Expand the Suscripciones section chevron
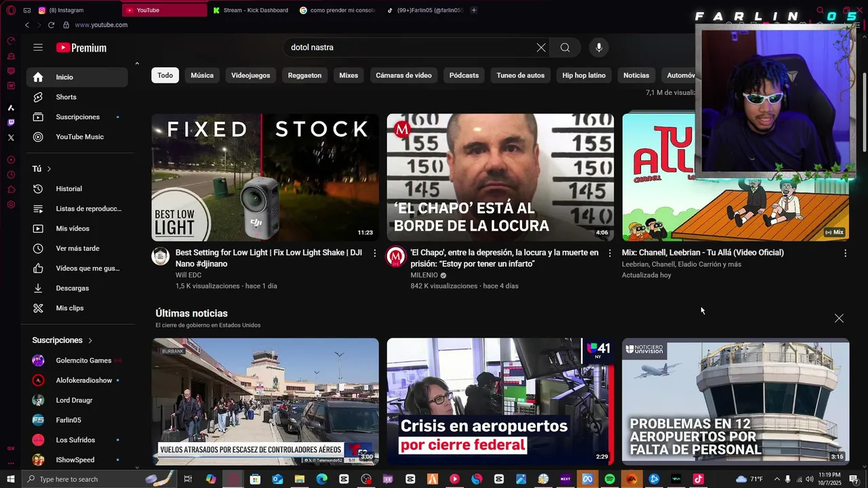The image size is (868, 488). 90,340
